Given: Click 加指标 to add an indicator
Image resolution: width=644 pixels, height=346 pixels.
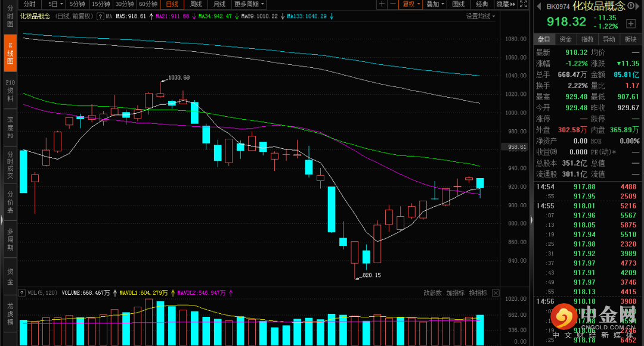Looking at the screenshot, I should pyautogui.click(x=456, y=293).
